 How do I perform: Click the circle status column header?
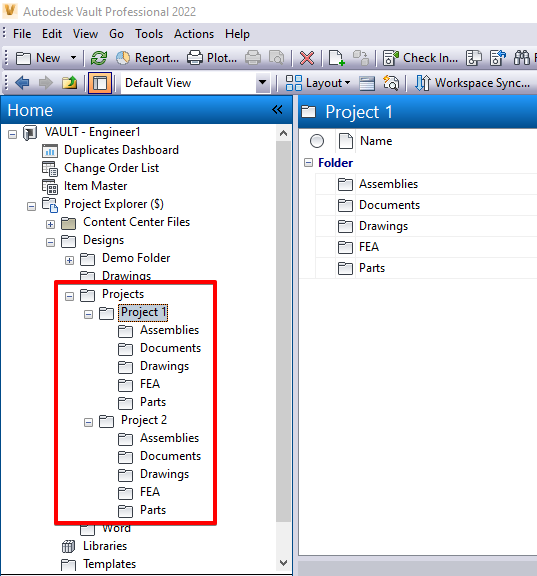(x=317, y=141)
